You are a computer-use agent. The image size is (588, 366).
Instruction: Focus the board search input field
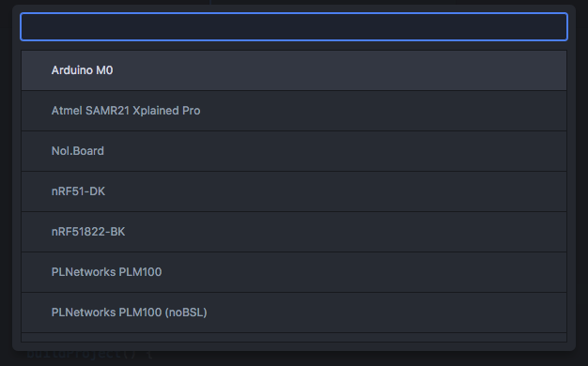coord(294,26)
